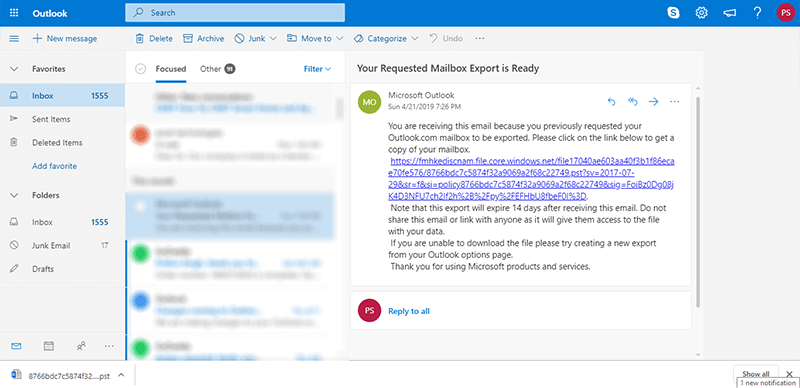Image resolution: width=800 pixels, height=388 pixels.
Task: Click Add favorite link
Action: [55, 166]
